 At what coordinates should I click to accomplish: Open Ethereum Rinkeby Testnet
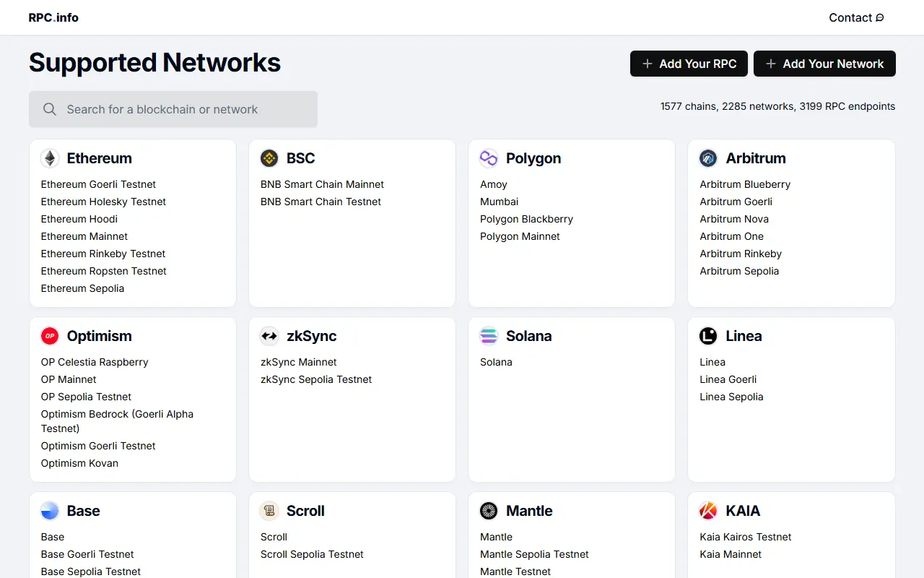103,254
